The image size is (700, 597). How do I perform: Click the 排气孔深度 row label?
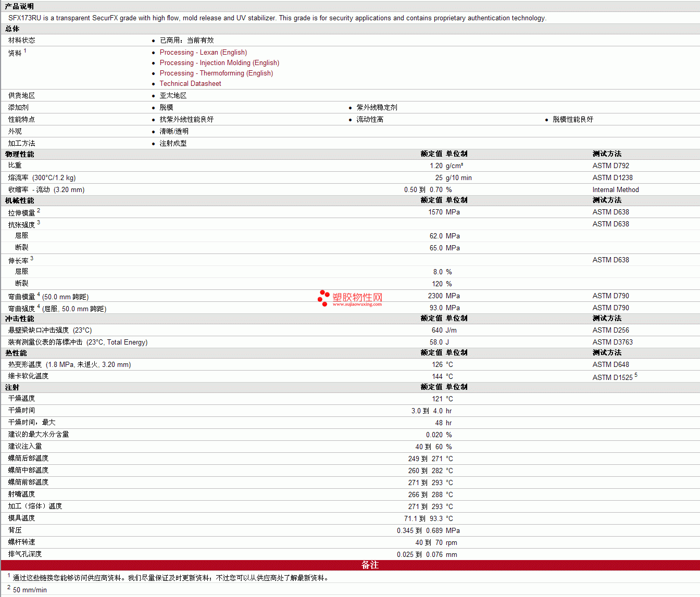(25, 555)
